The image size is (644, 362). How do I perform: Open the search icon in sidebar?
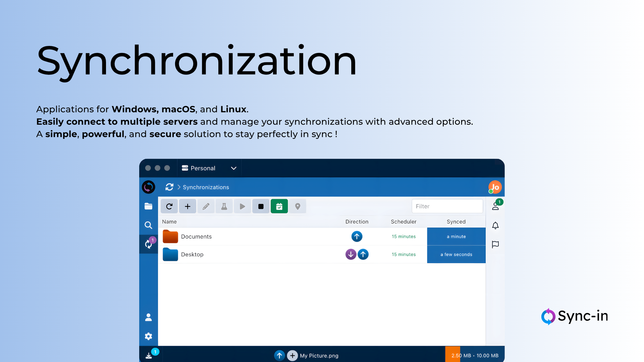pos(148,225)
